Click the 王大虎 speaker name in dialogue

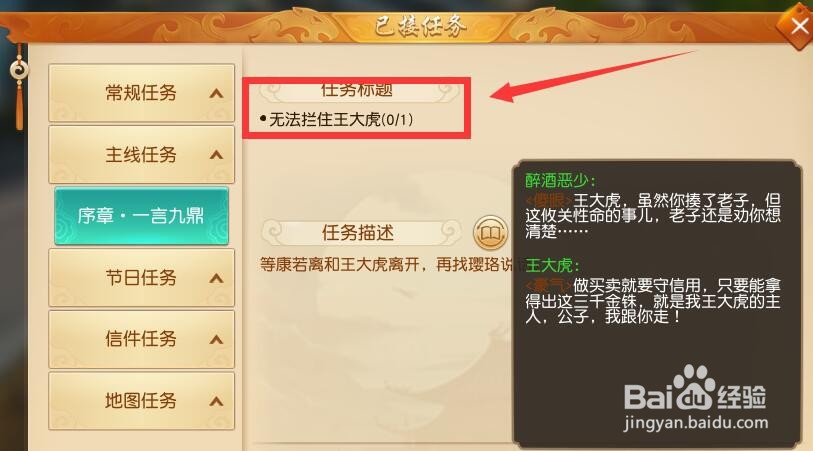(552, 265)
